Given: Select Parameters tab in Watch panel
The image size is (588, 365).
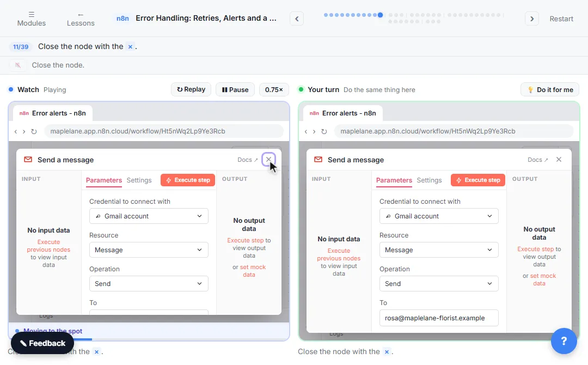Looking at the screenshot, I should (103, 180).
